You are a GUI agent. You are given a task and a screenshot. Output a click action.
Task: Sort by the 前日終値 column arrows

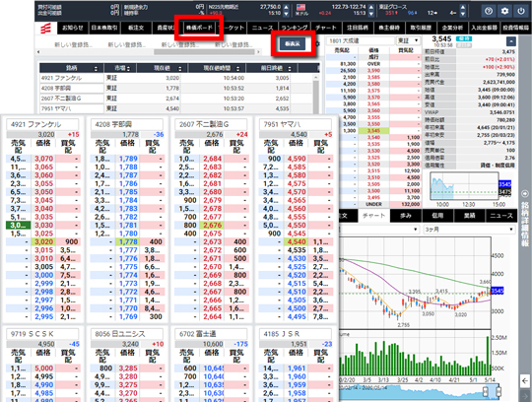(290, 69)
